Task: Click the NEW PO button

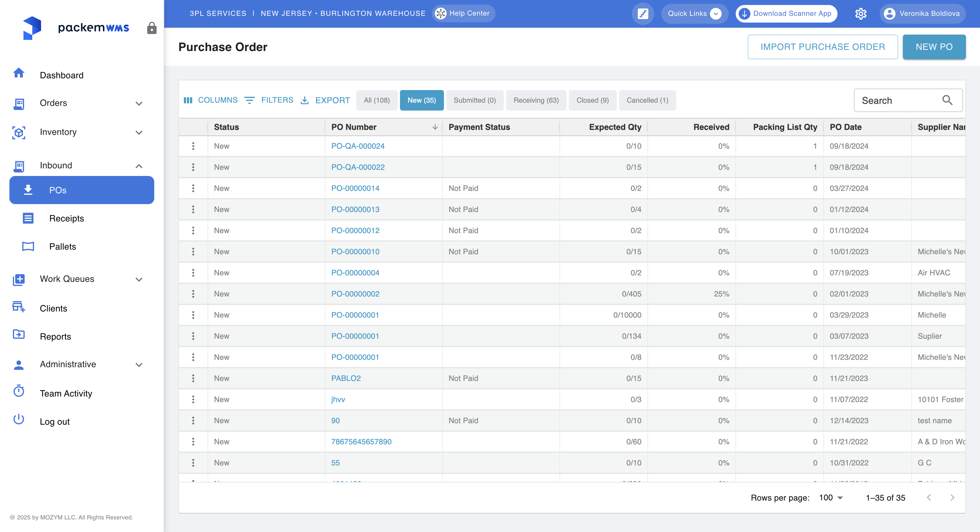Action: coord(934,47)
